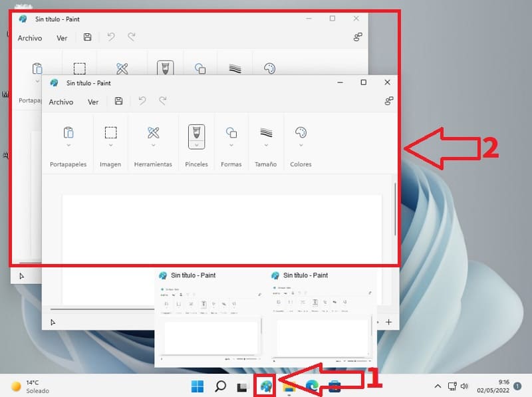Viewport: 532px width, 397px height.
Task: Click Colores palette icon in front window
Action: point(301,132)
